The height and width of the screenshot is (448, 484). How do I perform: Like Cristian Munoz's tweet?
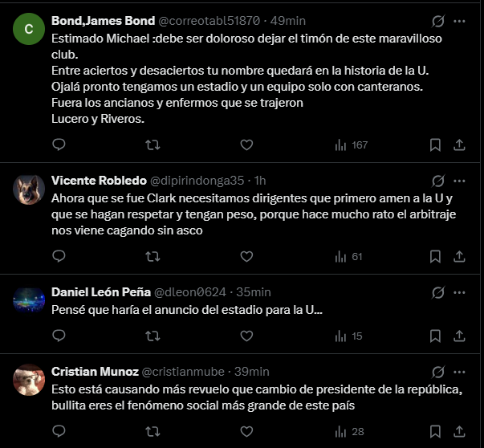(246, 432)
